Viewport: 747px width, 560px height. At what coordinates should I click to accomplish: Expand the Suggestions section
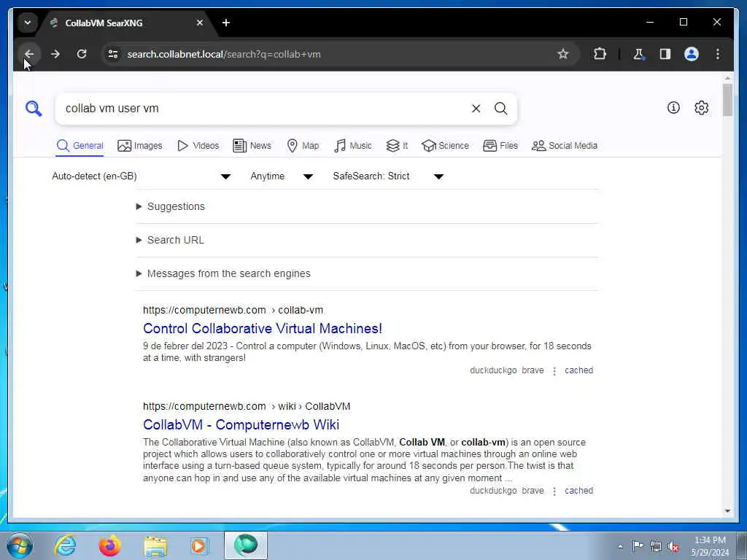[171, 206]
